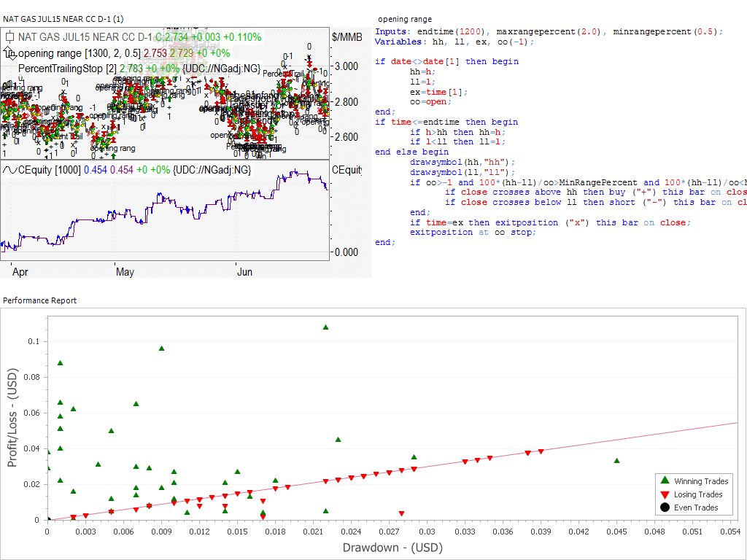Click the drawsymbol(hh,"hh") code line

(x=462, y=163)
